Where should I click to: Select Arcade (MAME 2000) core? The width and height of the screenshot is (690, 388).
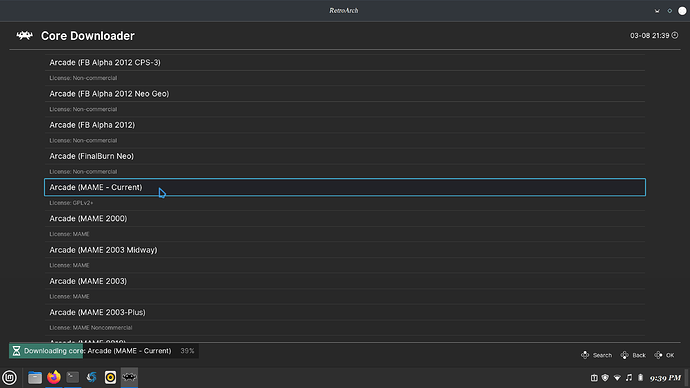pos(345,219)
